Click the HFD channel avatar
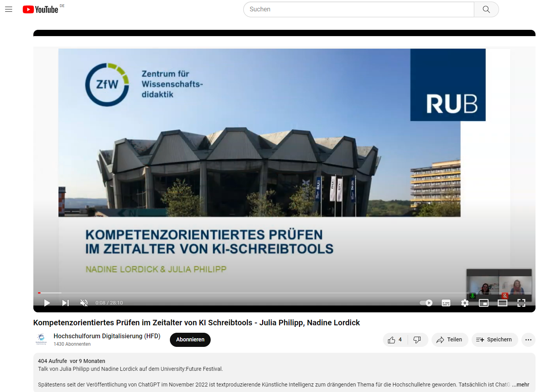The image size is (541, 392). (41, 339)
